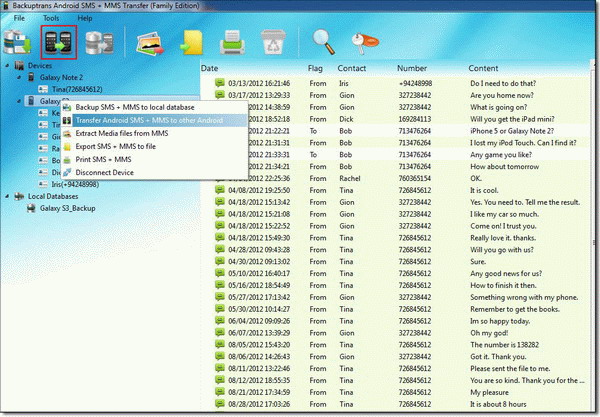
Task: Click the Restore database to device toolbar icon
Action: point(99,43)
